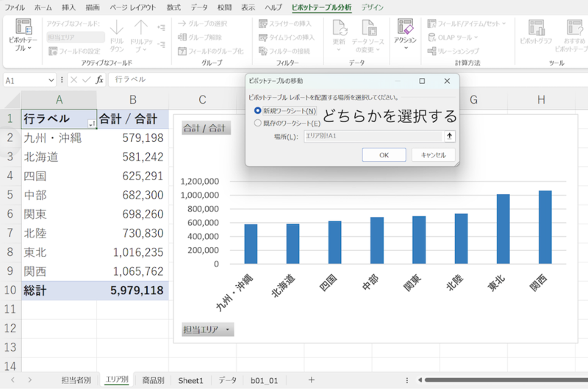Click the insert function fx icon
This screenshot has width=588, height=389.
click(99, 79)
